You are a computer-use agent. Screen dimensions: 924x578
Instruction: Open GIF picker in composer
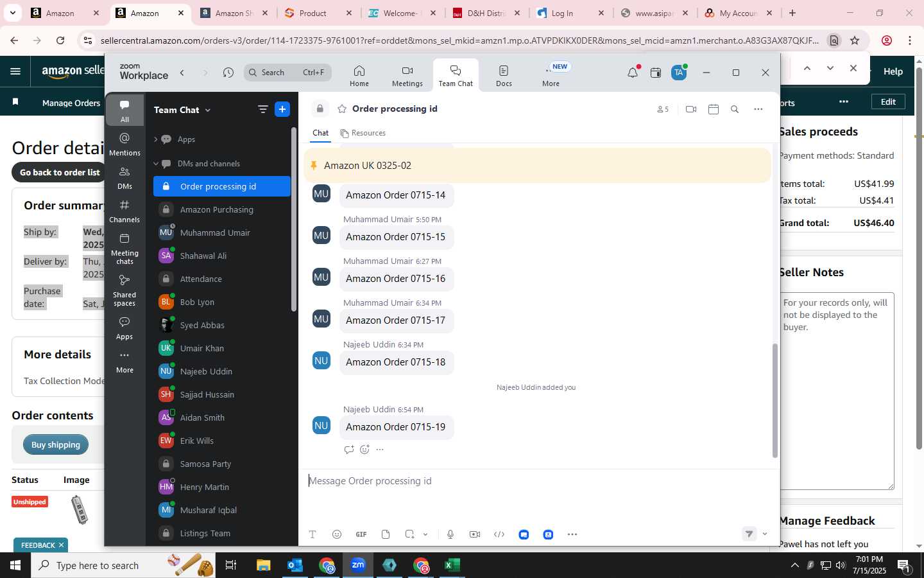361,534
